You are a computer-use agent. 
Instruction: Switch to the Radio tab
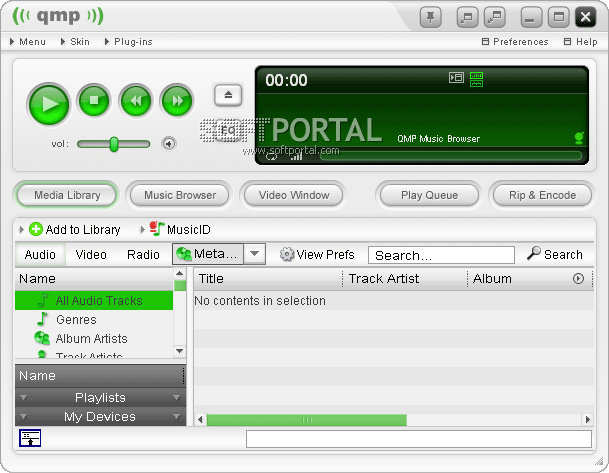143,254
